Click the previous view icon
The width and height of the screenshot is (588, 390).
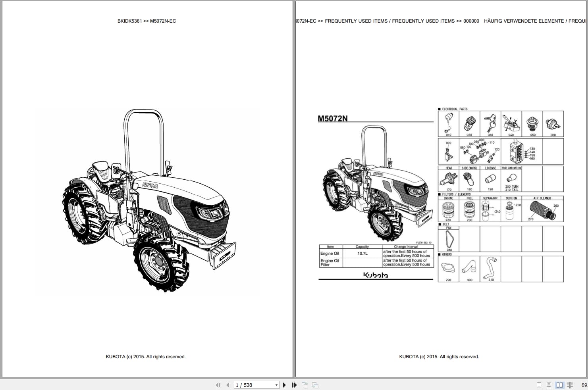coord(305,385)
